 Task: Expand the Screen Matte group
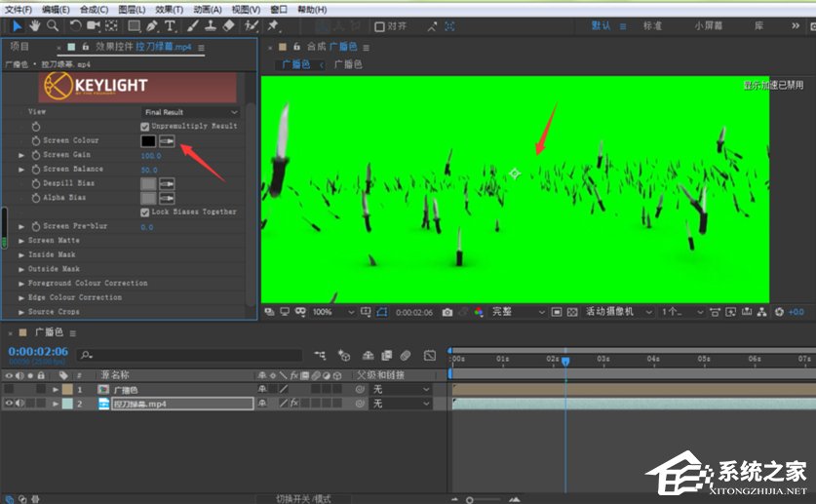pos(21,241)
